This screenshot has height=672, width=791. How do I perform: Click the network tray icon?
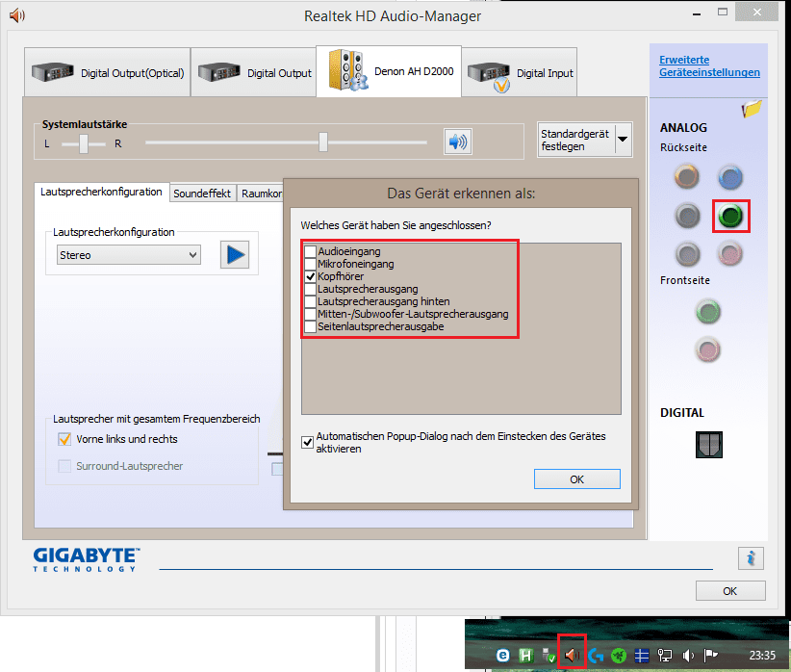point(664,656)
